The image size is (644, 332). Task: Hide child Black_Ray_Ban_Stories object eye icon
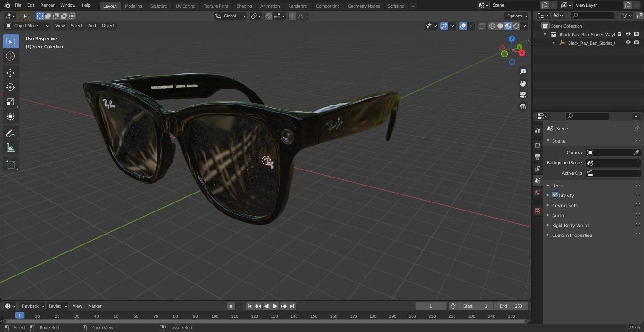point(628,42)
